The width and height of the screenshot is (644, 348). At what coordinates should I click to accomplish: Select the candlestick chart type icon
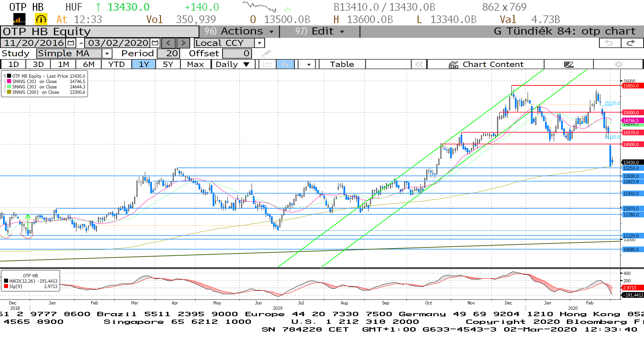point(285,64)
